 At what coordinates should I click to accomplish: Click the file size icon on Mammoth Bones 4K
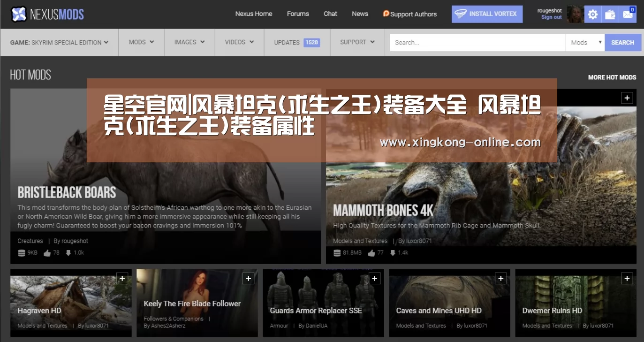pyautogui.click(x=337, y=253)
